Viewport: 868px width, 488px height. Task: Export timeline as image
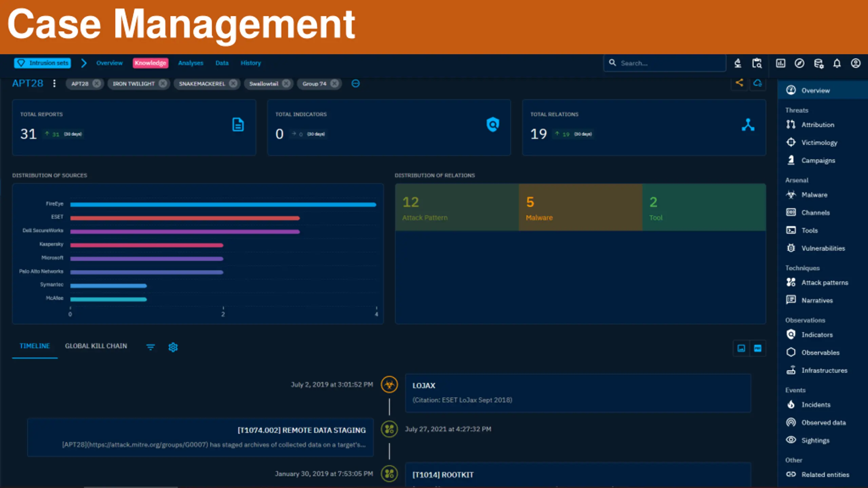pyautogui.click(x=741, y=348)
